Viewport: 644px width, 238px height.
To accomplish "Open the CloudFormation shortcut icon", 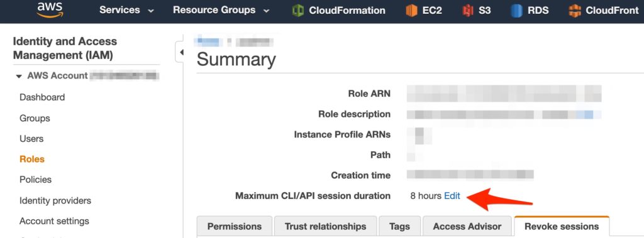I will [x=297, y=11].
